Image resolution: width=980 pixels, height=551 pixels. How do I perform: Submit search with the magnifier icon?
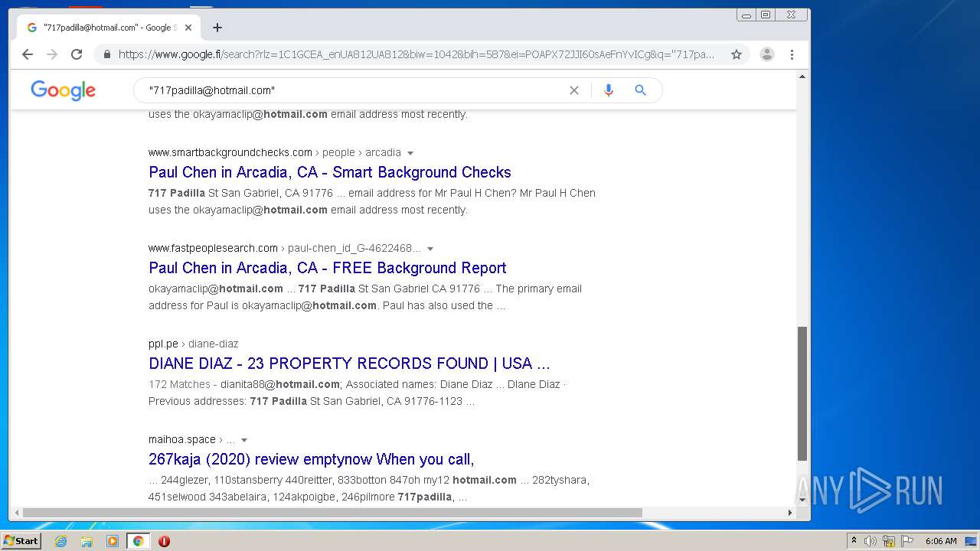[x=641, y=90]
